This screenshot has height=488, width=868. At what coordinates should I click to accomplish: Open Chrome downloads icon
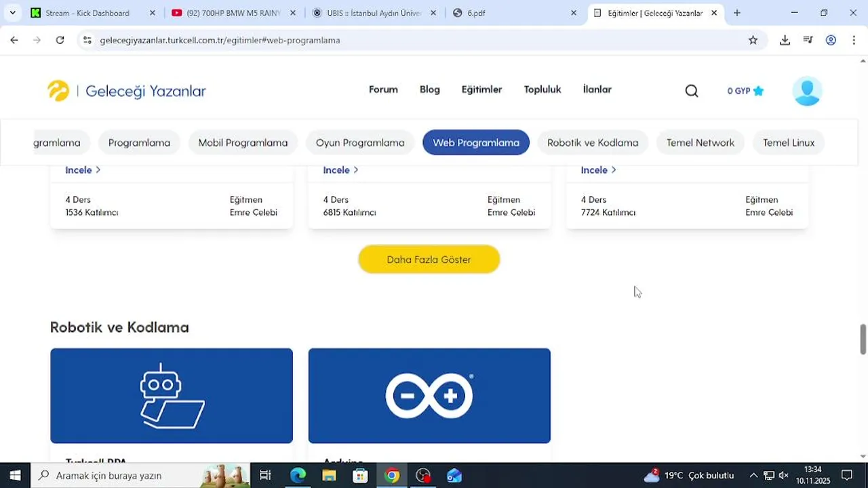[785, 40]
